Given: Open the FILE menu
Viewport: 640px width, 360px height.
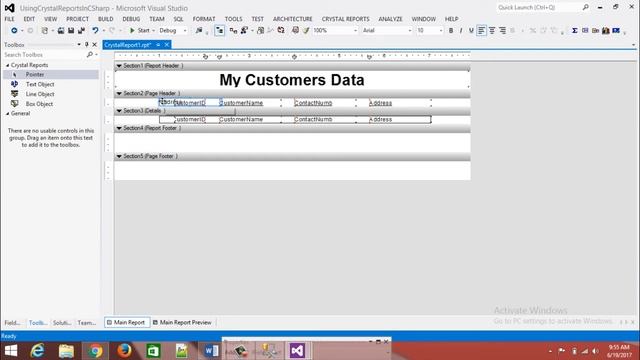Looking at the screenshot, I should click(9, 19).
